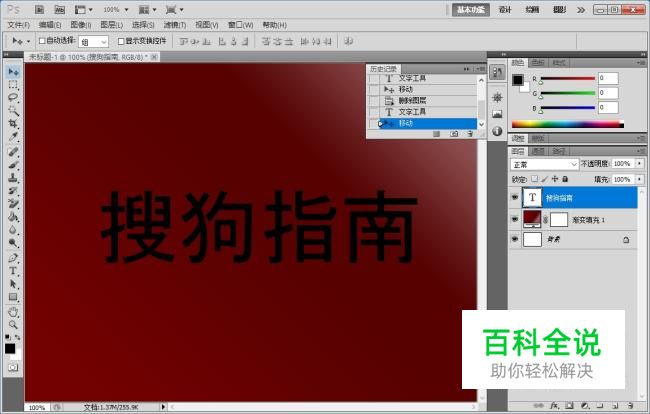Open Mini Bridge (Mb) icon

tap(60, 10)
